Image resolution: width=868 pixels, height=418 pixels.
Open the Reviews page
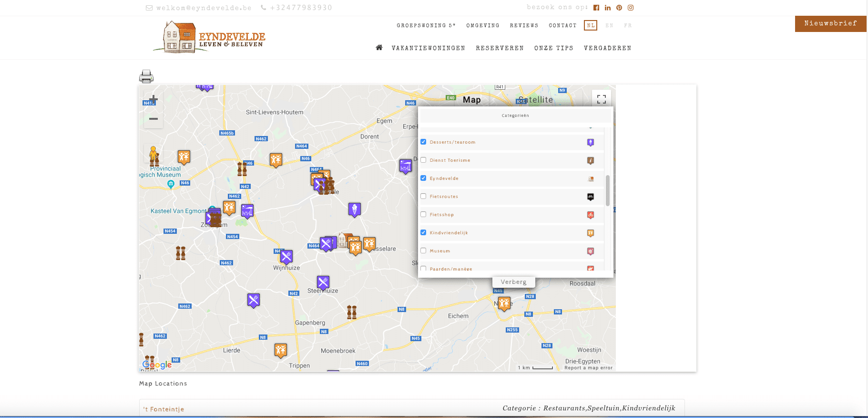click(x=524, y=26)
